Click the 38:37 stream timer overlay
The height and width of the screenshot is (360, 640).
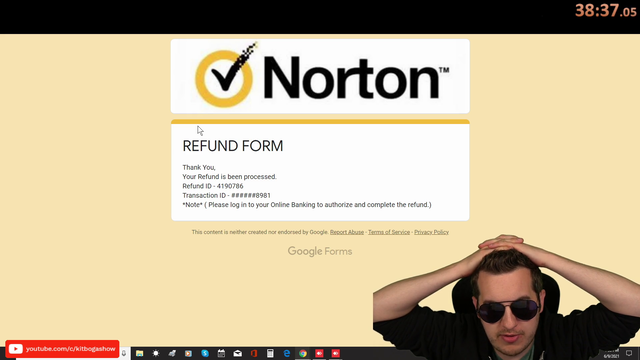[x=605, y=11]
